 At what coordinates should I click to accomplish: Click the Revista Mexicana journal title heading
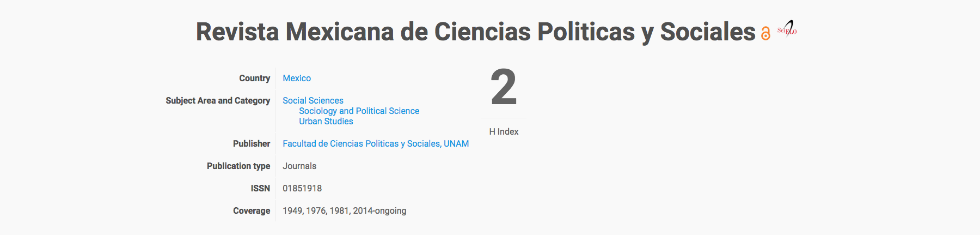coord(475,32)
